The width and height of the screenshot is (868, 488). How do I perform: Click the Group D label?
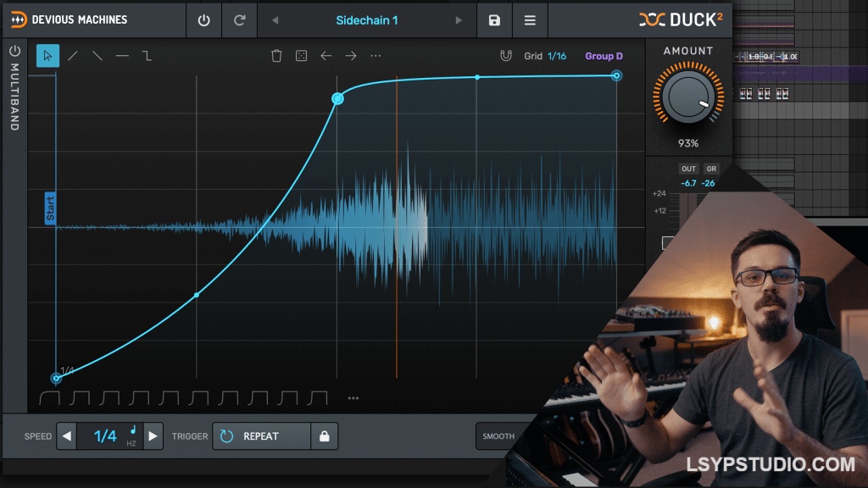(604, 56)
